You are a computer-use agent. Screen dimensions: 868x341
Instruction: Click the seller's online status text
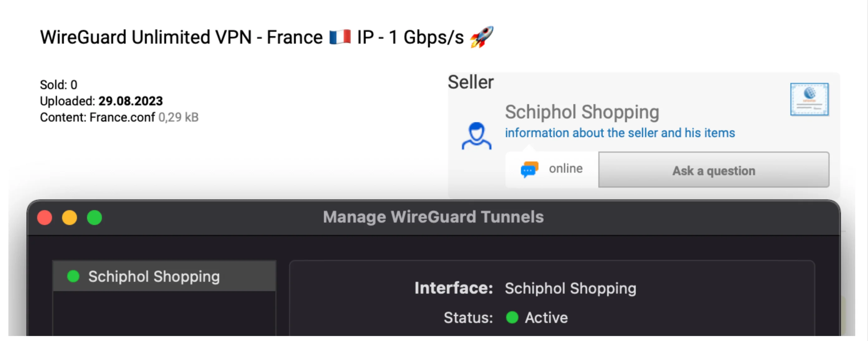coord(565,169)
